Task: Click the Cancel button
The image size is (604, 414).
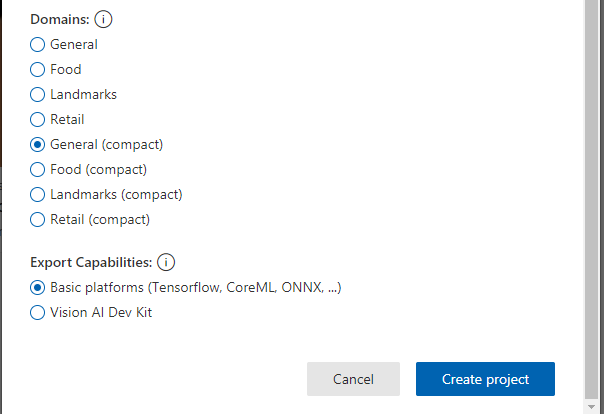Action: tap(353, 379)
